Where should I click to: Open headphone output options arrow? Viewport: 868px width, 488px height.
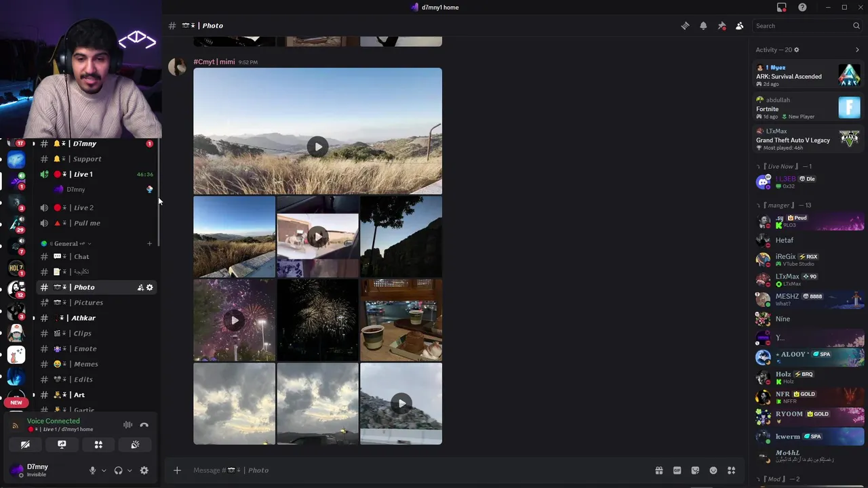click(x=130, y=470)
